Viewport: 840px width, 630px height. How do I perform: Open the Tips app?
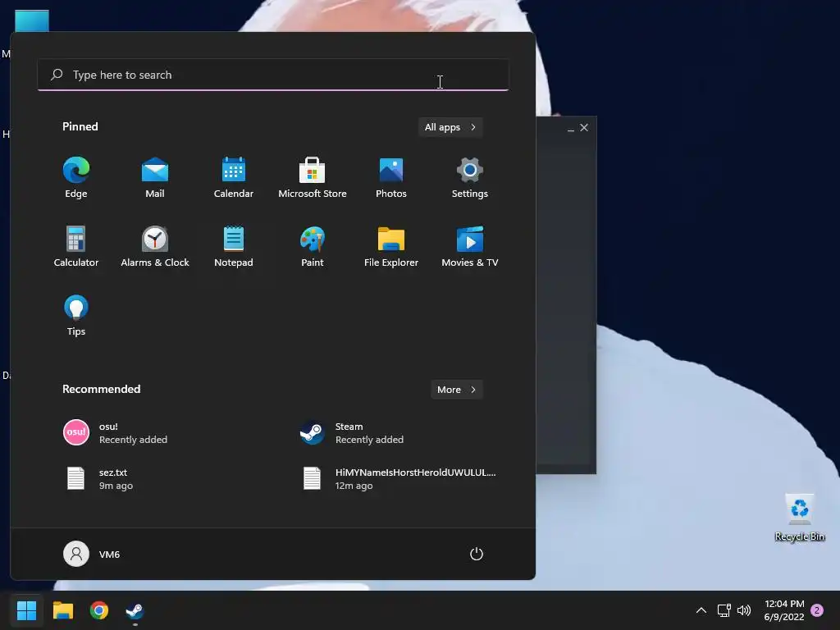pyautogui.click(x=76, y=316)
